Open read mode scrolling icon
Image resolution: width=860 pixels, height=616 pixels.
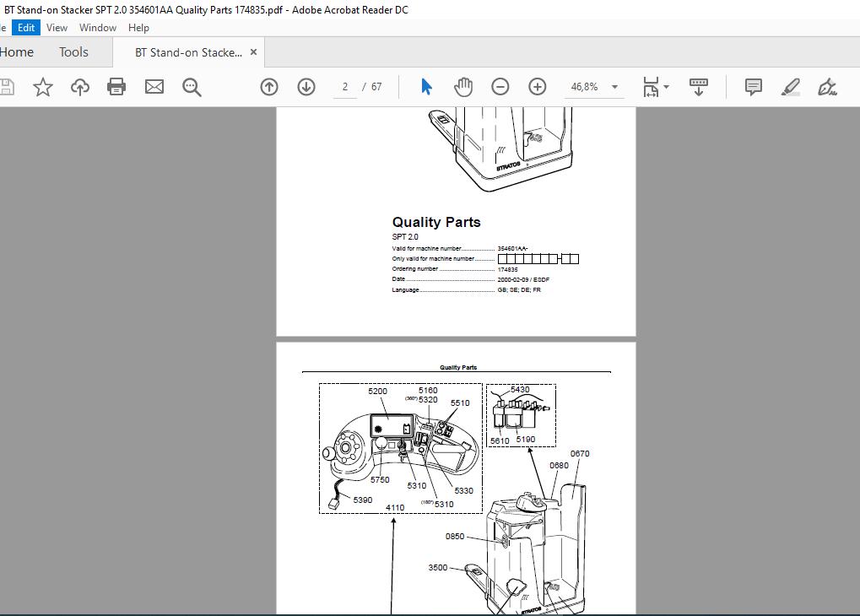698,87
